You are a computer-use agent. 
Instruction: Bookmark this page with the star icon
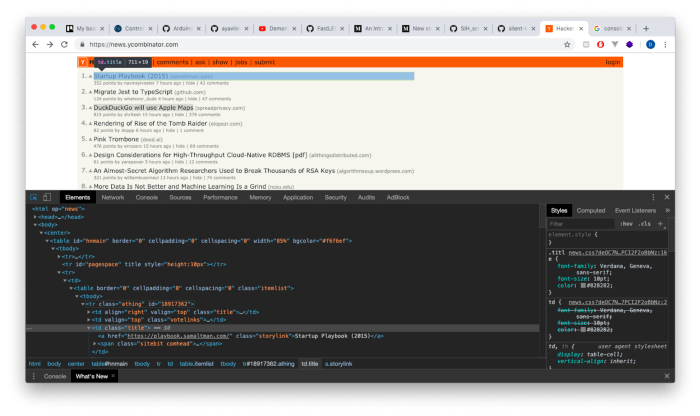[567, 44]
